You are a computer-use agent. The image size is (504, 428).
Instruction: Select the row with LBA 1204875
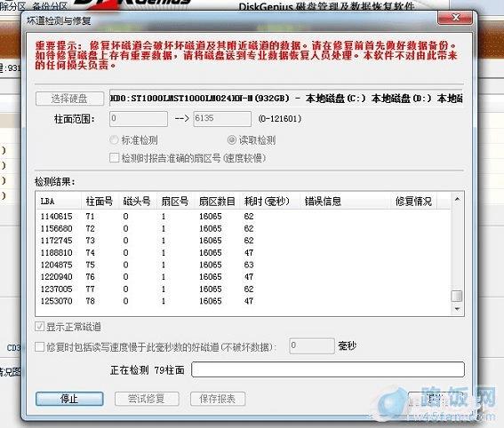[244, 265]
